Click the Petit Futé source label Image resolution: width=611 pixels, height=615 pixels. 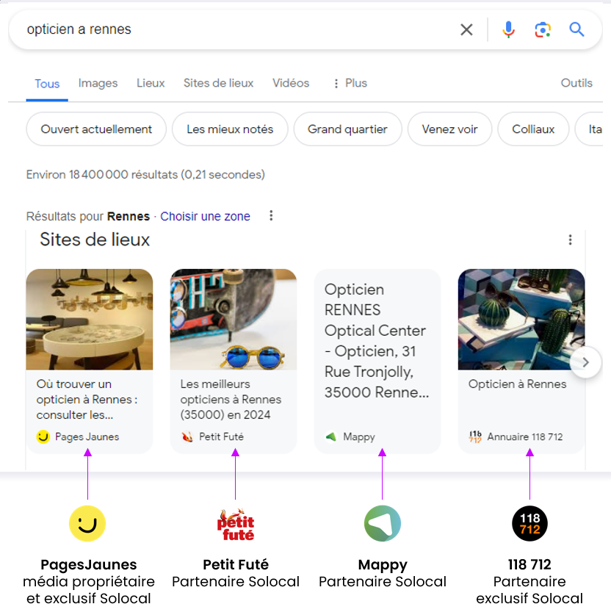[x=221, y=437]
